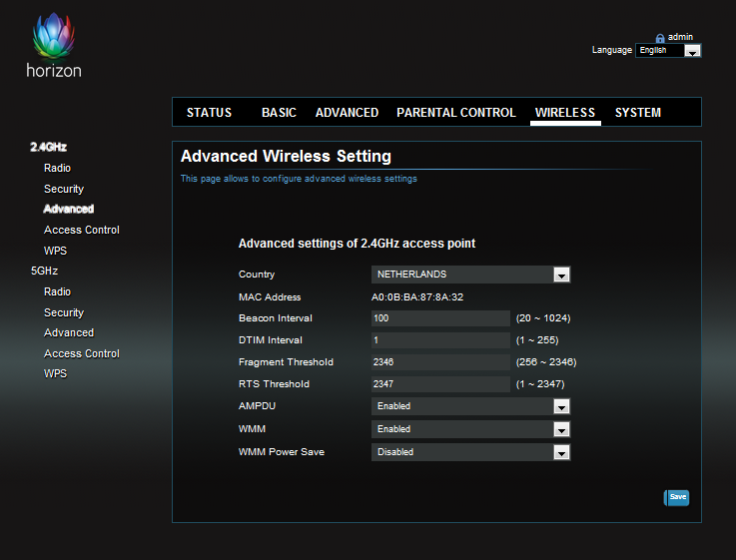Open WPS under 2.4GHz
The image size is (736, 560).
tap(55, 251)
